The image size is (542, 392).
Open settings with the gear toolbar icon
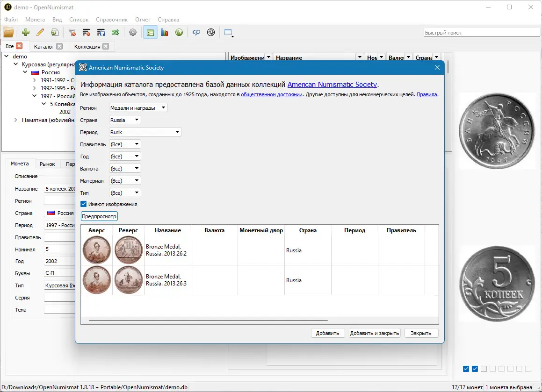coord(133,32)
